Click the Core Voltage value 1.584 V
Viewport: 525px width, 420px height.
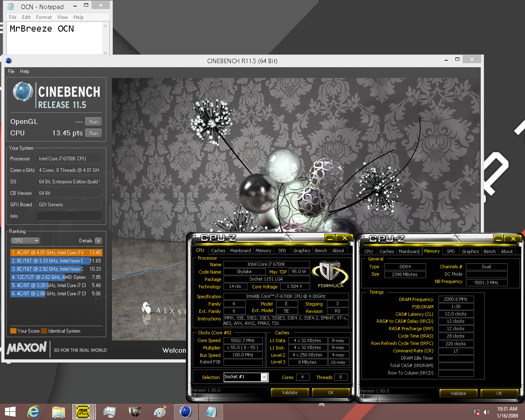[294, 286]
